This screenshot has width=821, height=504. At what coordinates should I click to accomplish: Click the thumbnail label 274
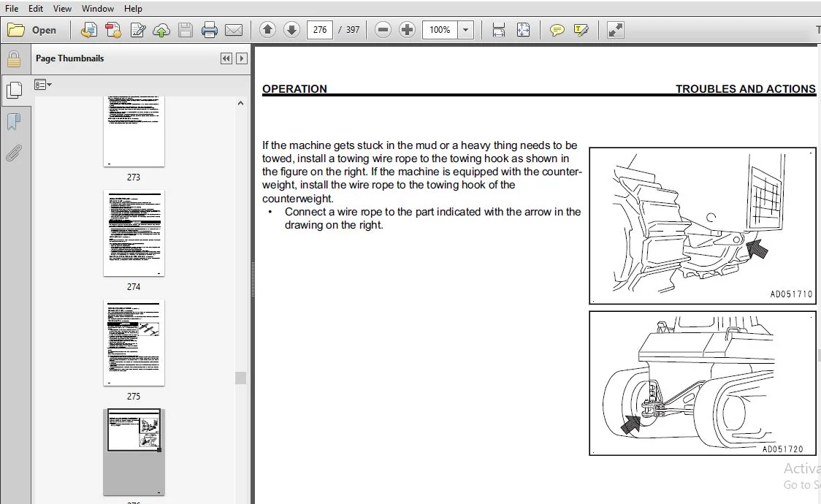point(134,287)
